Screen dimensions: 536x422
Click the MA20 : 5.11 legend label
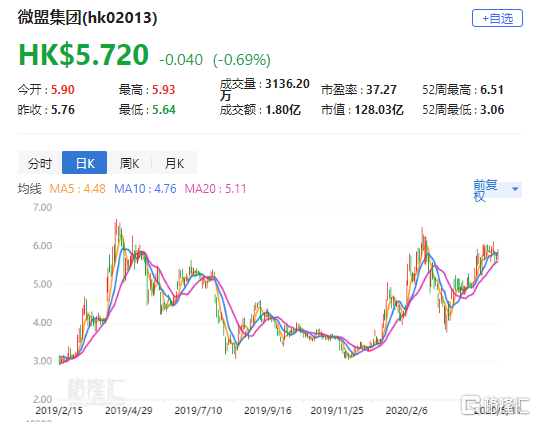coord(215,189)
